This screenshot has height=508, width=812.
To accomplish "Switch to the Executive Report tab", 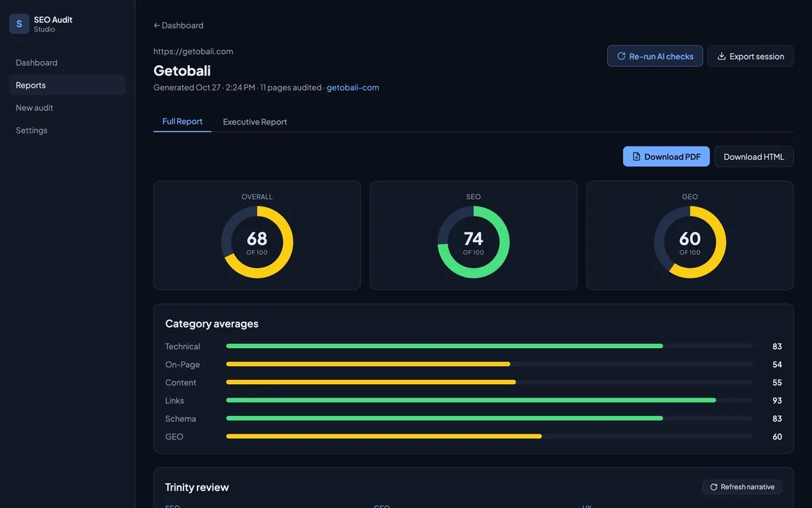I will coord(255,122).
